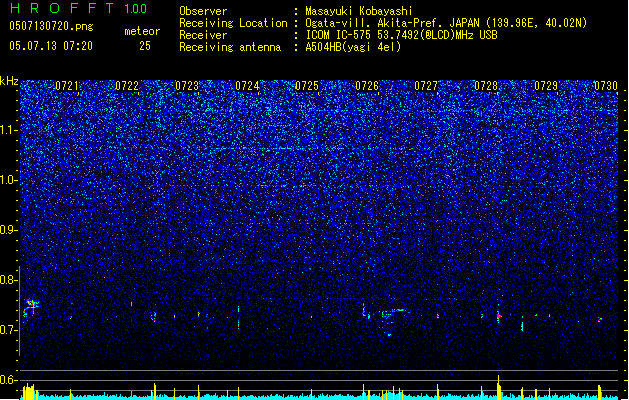Screen dimensions: 629x400
Task: Click the Ogata-vill. Akita-Pref. JAPAN location text
Action: (446, 23)
